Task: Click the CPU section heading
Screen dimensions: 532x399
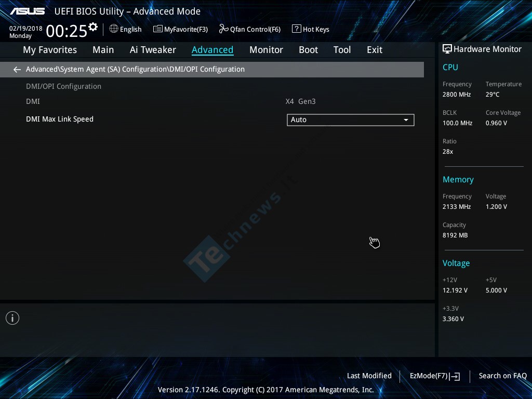Action: pyautogui.click(x=450, y=67)
